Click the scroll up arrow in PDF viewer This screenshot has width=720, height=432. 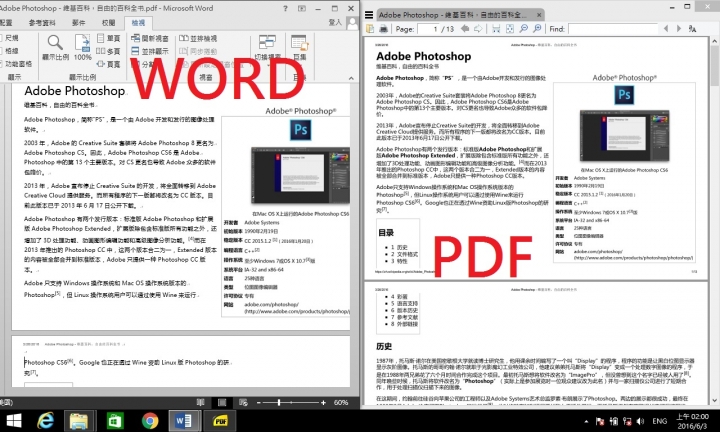pos(714,41)
